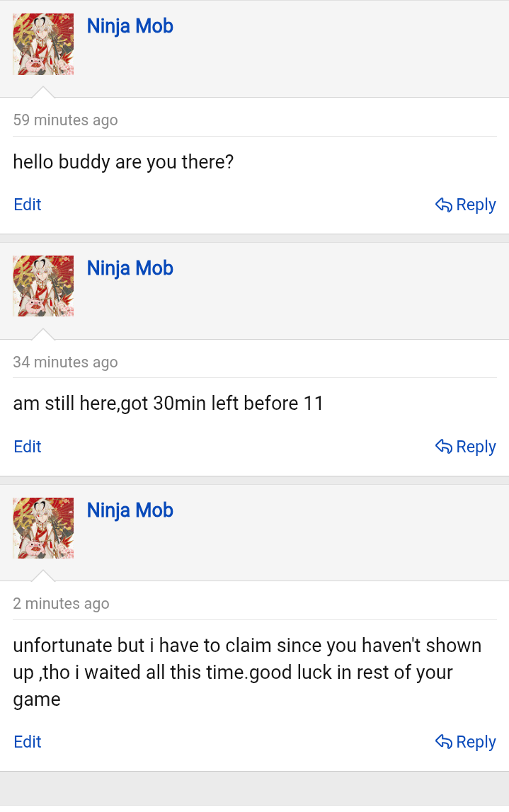Viewport: 509px width, 812px height.
Task: Edit the 'hello buddy are you there?' comment
Action: click(28, 205)
